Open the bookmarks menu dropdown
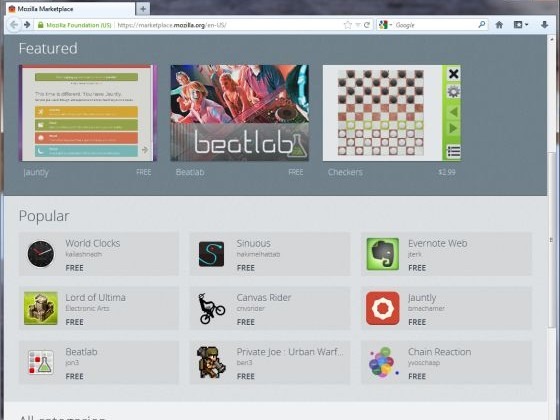The width and height of the screenshot is (560, 420). (521, 25)
